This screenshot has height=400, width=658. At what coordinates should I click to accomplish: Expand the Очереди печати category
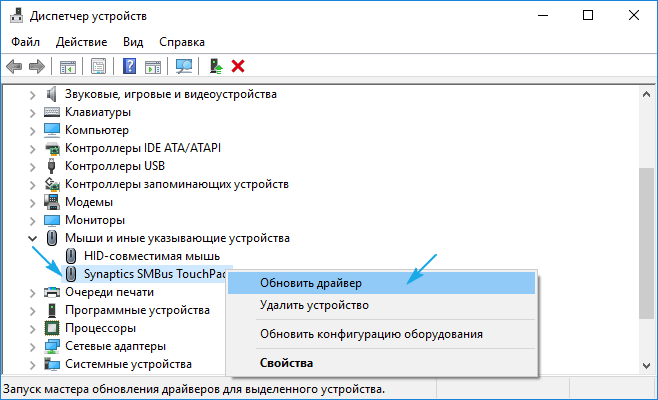32,293
